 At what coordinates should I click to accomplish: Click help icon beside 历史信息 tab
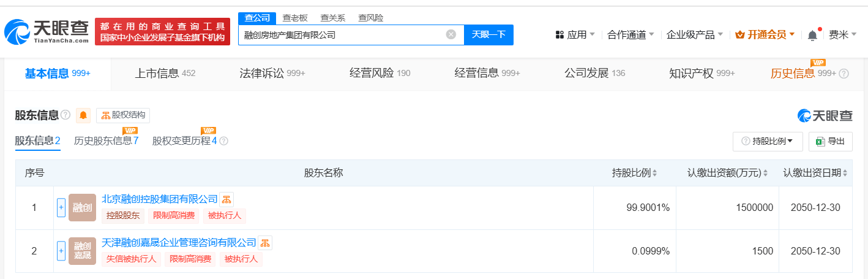coord(844,74)
